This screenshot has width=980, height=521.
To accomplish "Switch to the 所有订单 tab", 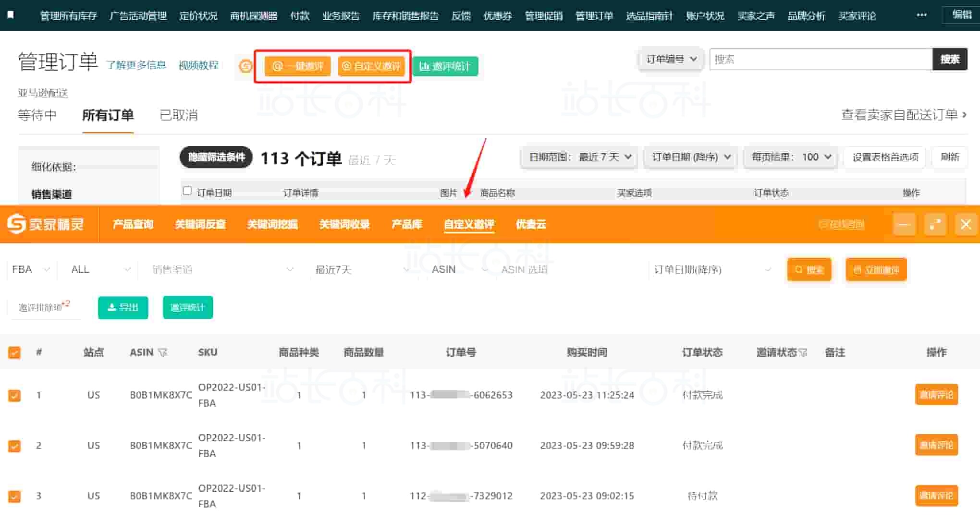I will point(108,115).
